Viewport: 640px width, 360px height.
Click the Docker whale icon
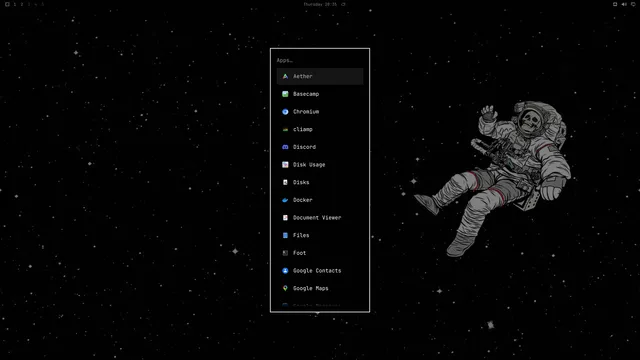coord(285,200)
